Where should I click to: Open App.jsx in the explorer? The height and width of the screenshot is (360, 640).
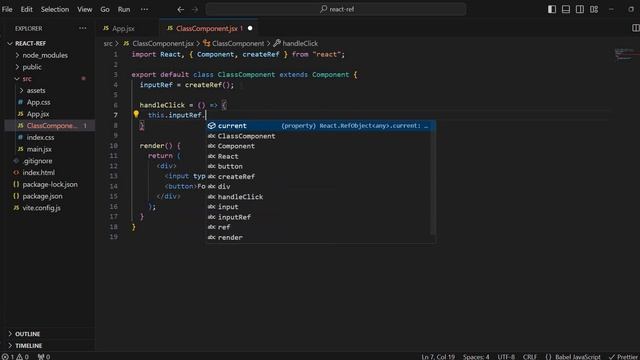tap(38, 114)
